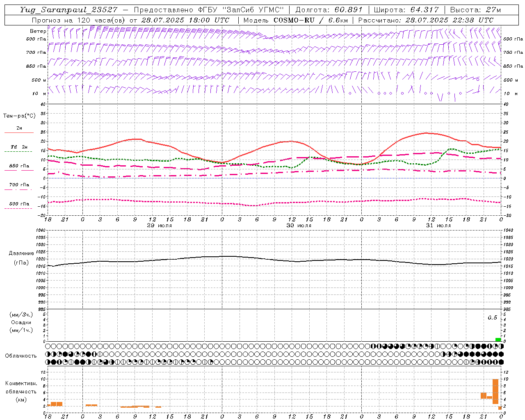Click the 'Давление' pressure panel label
This screenshot has width=525, height=420.
pos(21,253)
